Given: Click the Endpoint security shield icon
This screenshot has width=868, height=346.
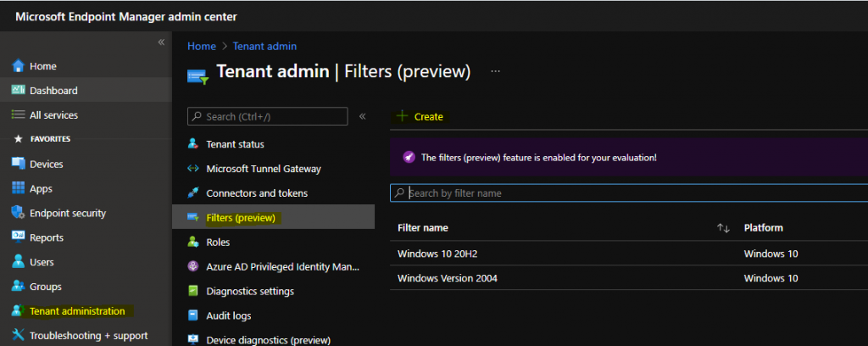Looking at the screenshot, I should tap(19, 213).
